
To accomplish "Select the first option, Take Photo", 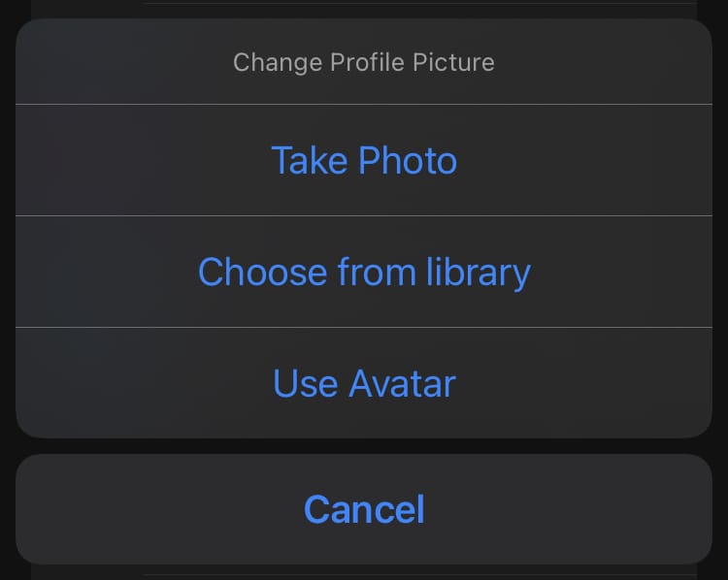I will (364, 160).
